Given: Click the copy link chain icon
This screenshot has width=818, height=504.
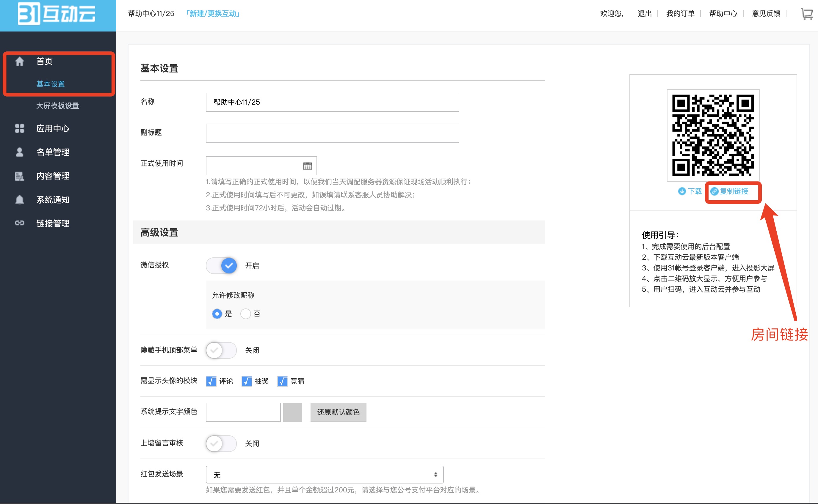Looking at the screenshot, I should 714,191.
